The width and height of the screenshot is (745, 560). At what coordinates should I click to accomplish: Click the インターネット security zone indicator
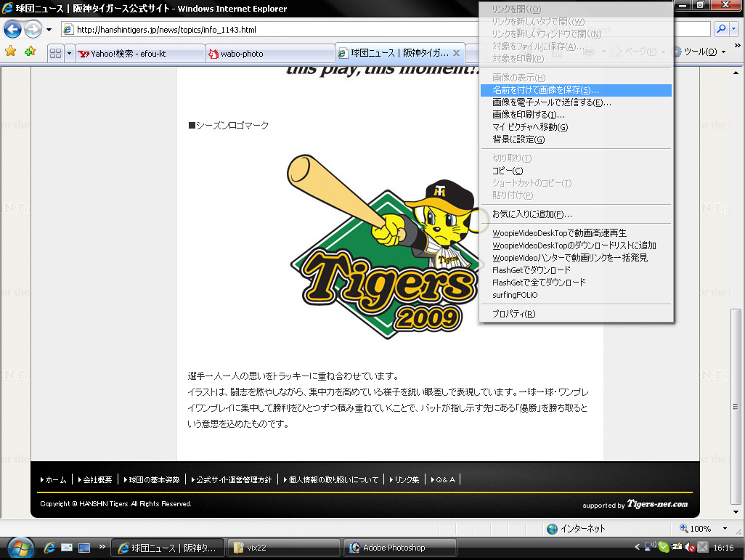pos(576,529)
